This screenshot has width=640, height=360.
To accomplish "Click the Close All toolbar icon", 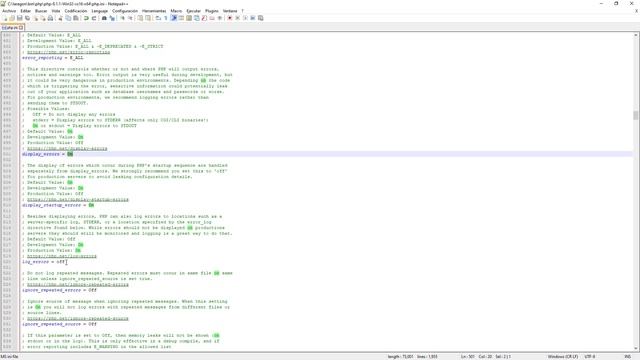I will pos(43,18).
